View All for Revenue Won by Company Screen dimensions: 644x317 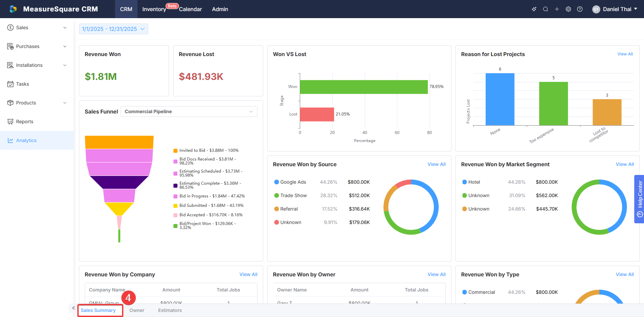[248, 274]
